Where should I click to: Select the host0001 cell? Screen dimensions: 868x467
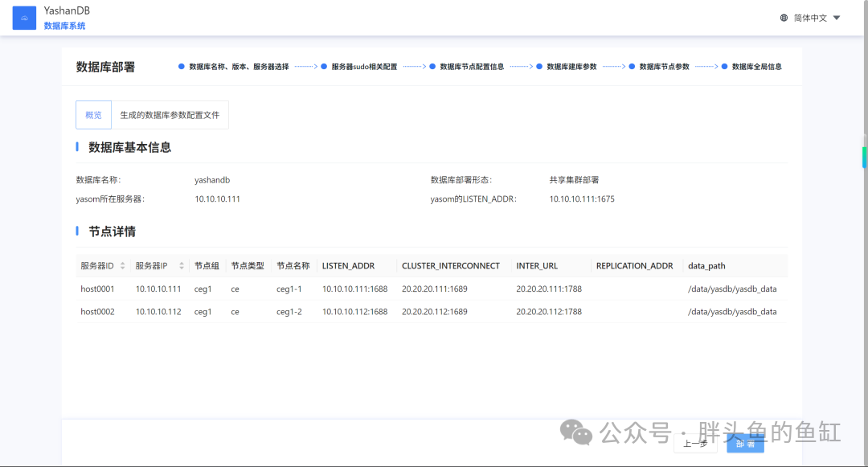[97, 289]
